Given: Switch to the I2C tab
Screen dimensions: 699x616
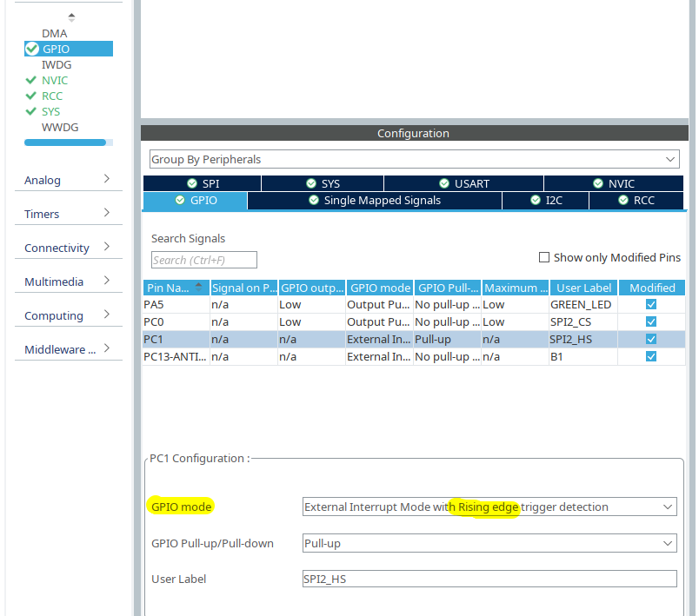Looking at the screenshot, I should click(x=546, y=201).
